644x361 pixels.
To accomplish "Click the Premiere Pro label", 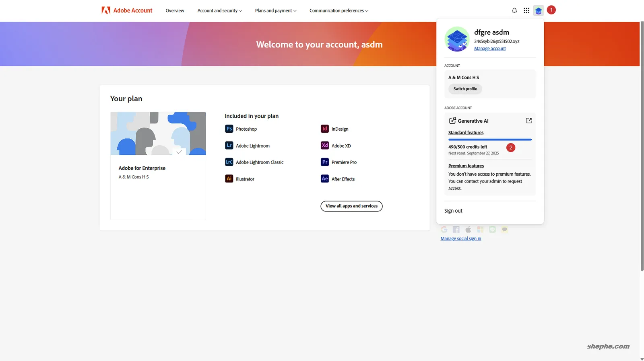I will pyautogui.click(x=344, y=162).
